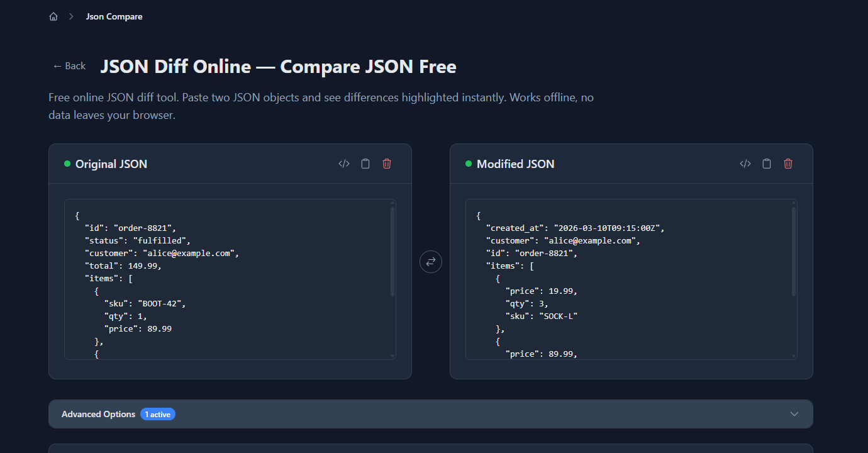868x453 pixels.
Task: Swap the two JSON inputs
Action: tap(430, 261)
